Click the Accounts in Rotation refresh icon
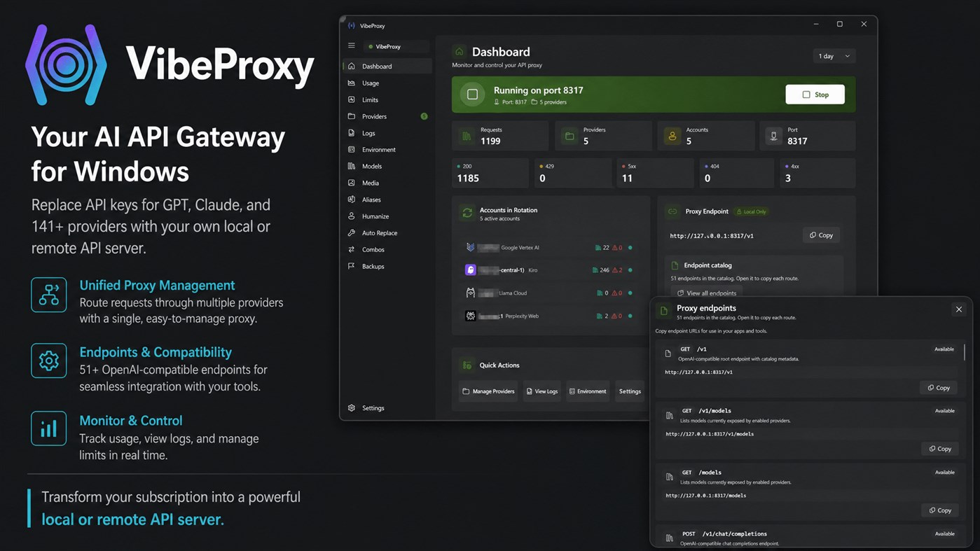This screenshot has width=980, height=551. coord(467,213)
